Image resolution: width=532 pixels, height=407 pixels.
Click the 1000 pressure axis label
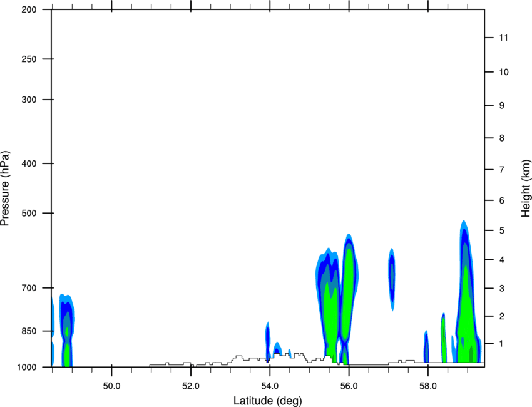point(26,368)
